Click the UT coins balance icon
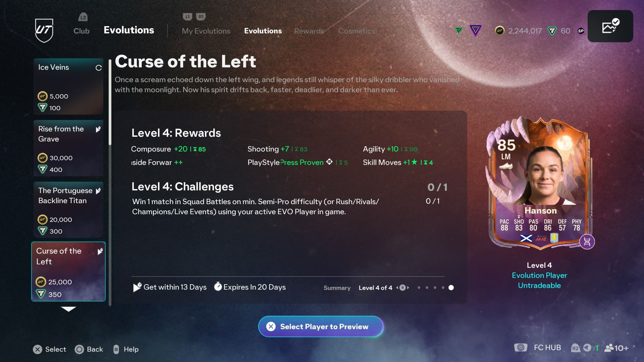Screen dimensions: 644x362 (500, 31)
